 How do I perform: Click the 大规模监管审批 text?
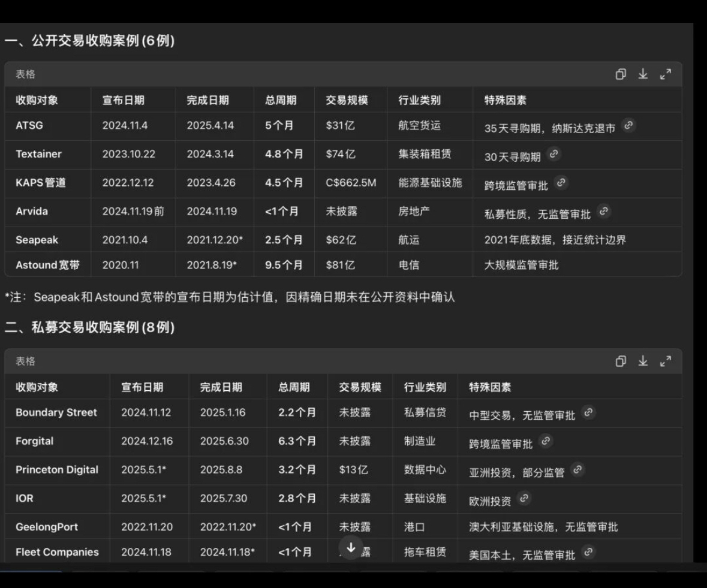pyautogui.click(x=522, y=265)
